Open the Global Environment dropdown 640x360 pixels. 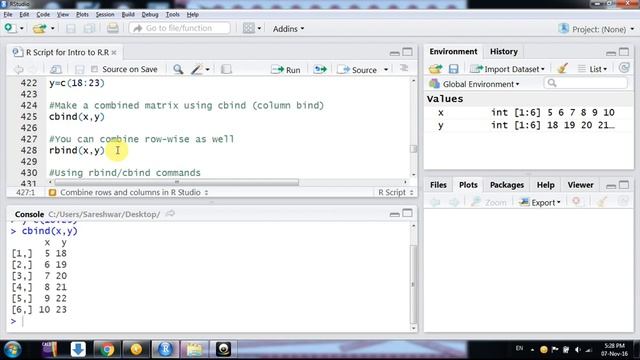[x=474, y=84]
